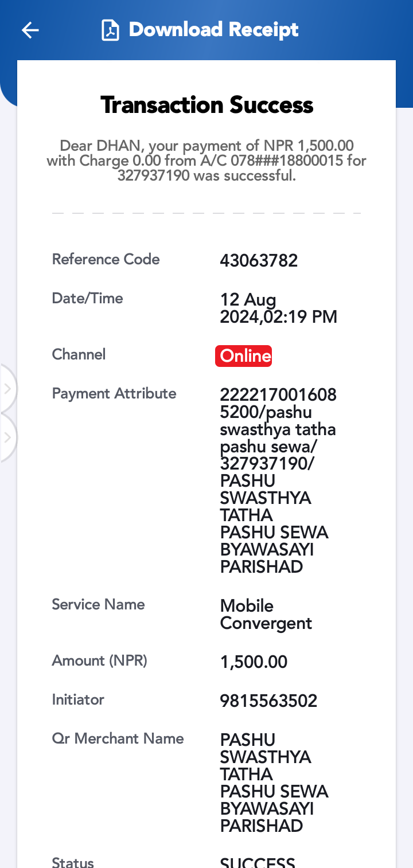413x868 pixels.
Task: Expand the lower side panel chevron
Action: [x=7, y=438]
